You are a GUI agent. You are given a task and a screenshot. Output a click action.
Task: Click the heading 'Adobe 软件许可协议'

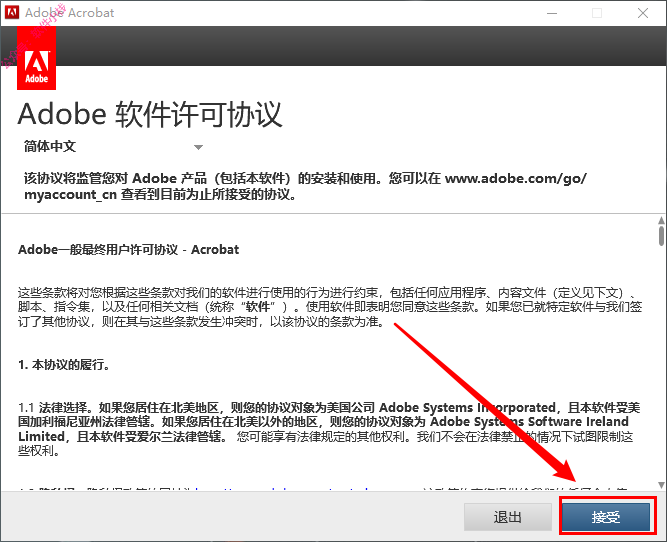(x=150, y=114)
